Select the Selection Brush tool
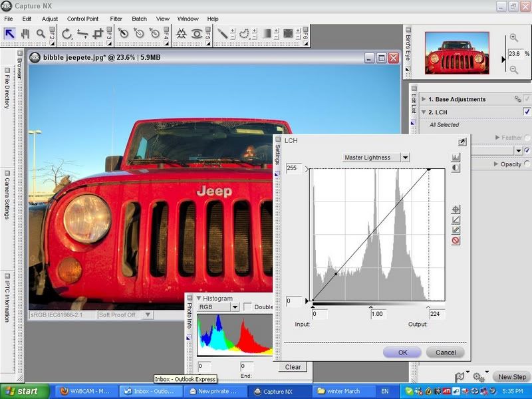532x399 pixels. pyautogui.click(x=223, y=33)
